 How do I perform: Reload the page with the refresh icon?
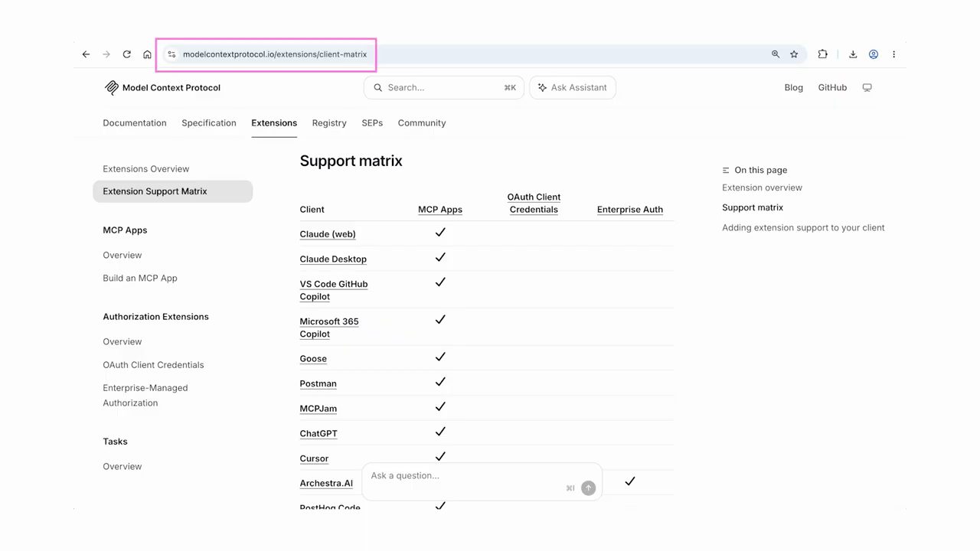click(127, 54)
